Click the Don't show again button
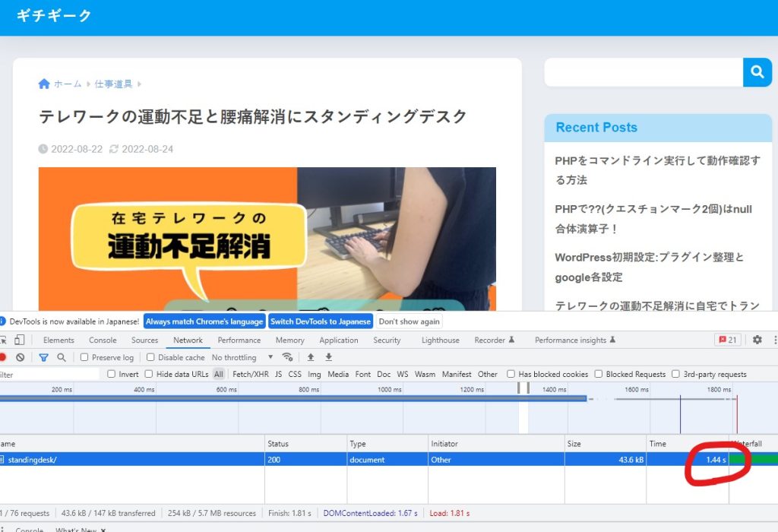This screenshot has height=532, width=778. [410, 321]
